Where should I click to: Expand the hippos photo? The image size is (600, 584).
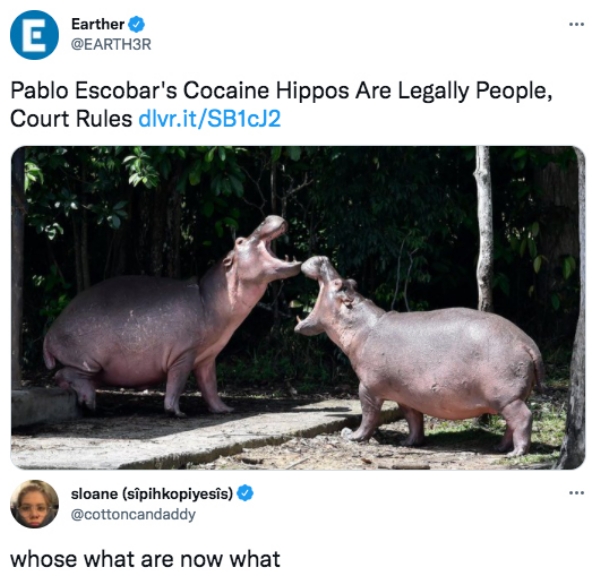tap(298, 308)
